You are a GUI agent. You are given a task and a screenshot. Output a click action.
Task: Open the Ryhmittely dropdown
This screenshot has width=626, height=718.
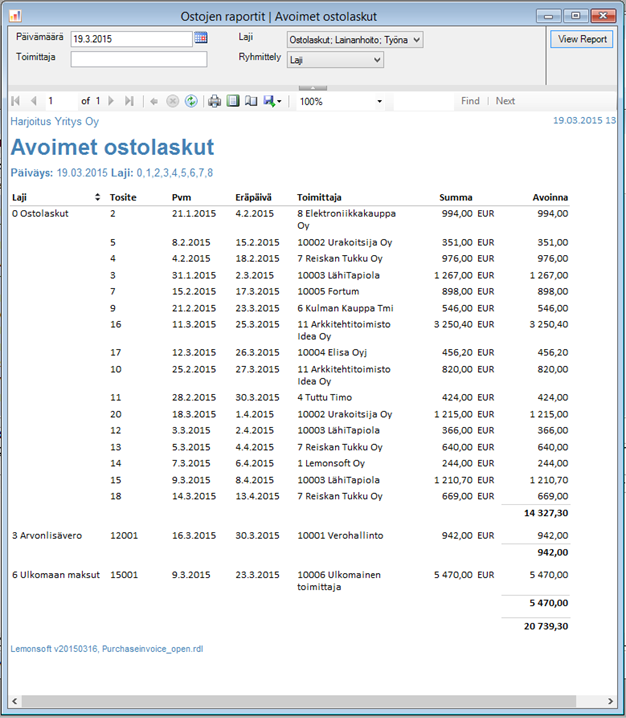pyautogui.click(x=335, y=60)
